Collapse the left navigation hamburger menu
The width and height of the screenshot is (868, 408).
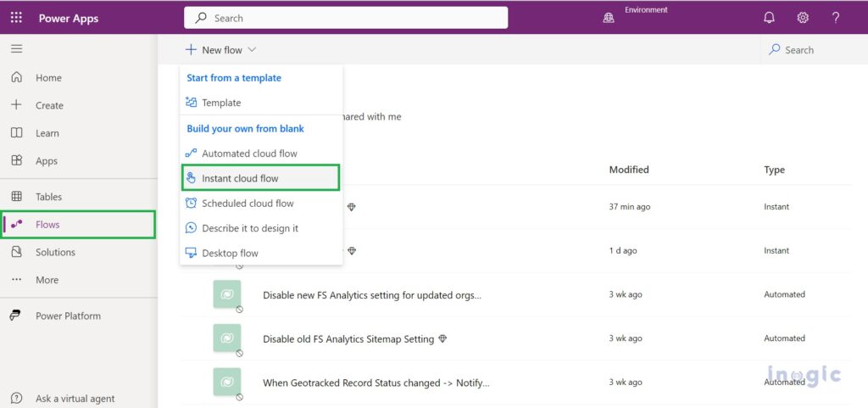(x=16, y=49)
